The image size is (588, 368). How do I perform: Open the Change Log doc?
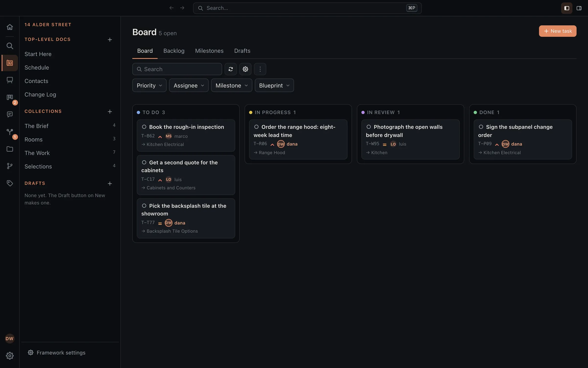(x=40, y=94)
